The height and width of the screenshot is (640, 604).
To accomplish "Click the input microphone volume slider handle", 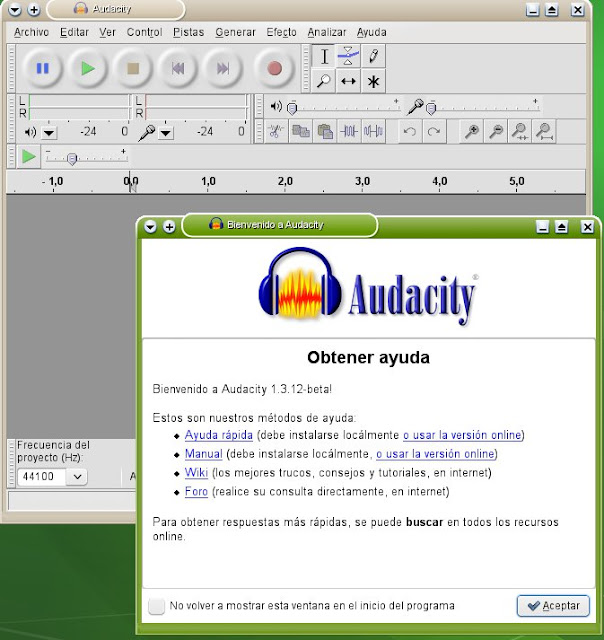I will click(x=431, y=109).
